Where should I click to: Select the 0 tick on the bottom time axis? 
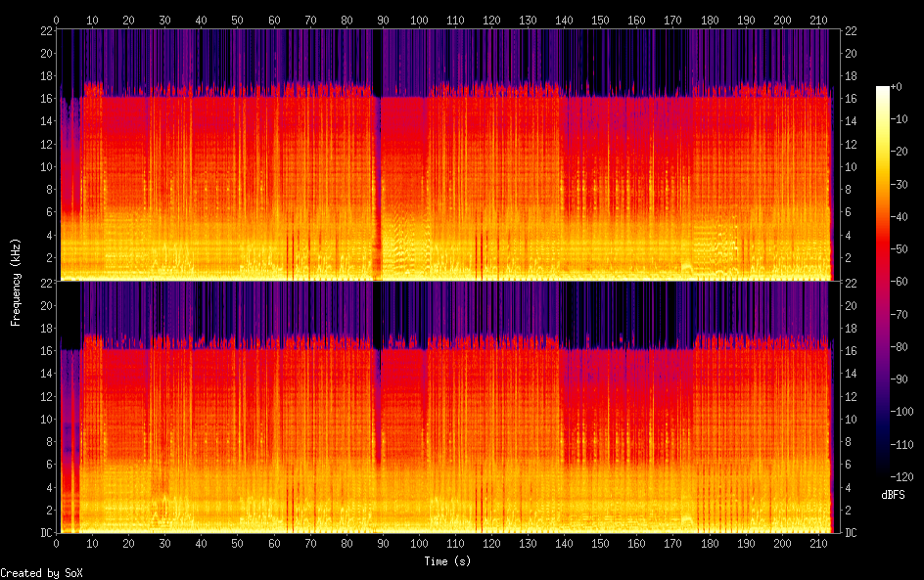click(57, 542)
